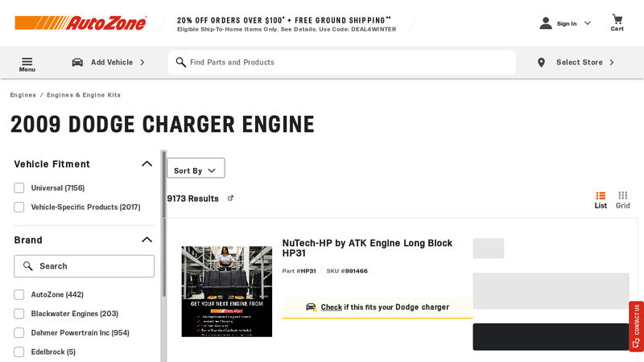Open NuTech-HP by ATK Engine Long Block title
Screen dimensions: 644x362
(367, 248)
